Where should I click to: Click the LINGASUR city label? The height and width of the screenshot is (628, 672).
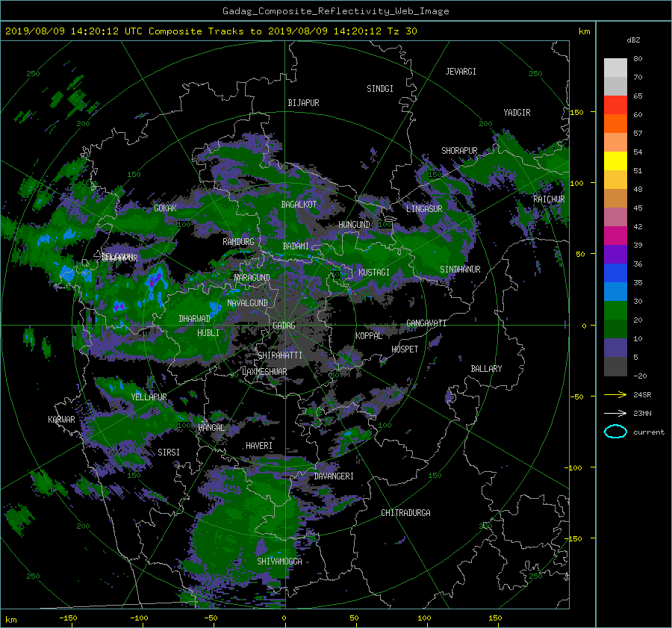click(424, 209)
